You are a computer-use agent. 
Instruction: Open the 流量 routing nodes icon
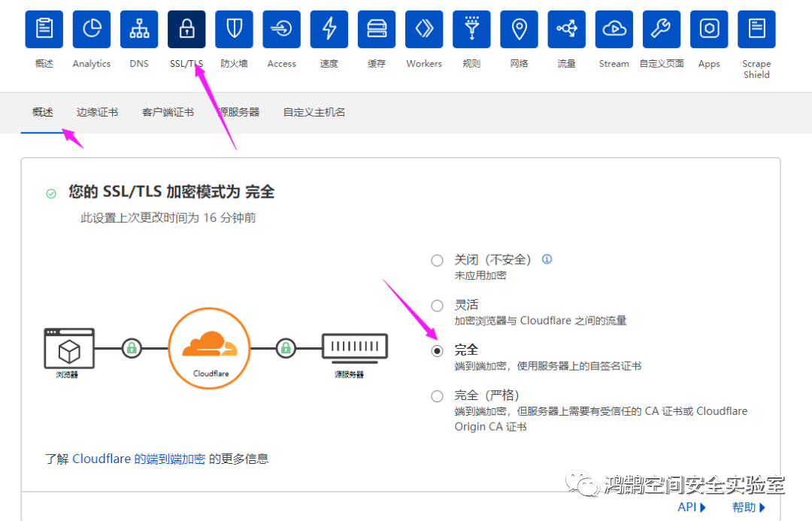[567, 29]
